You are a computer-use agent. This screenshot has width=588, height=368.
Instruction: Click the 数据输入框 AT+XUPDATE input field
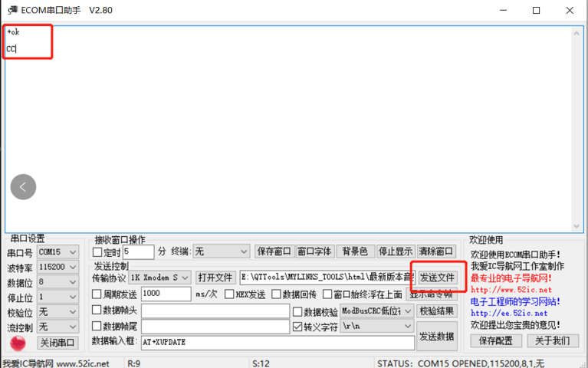click(276, 342)
